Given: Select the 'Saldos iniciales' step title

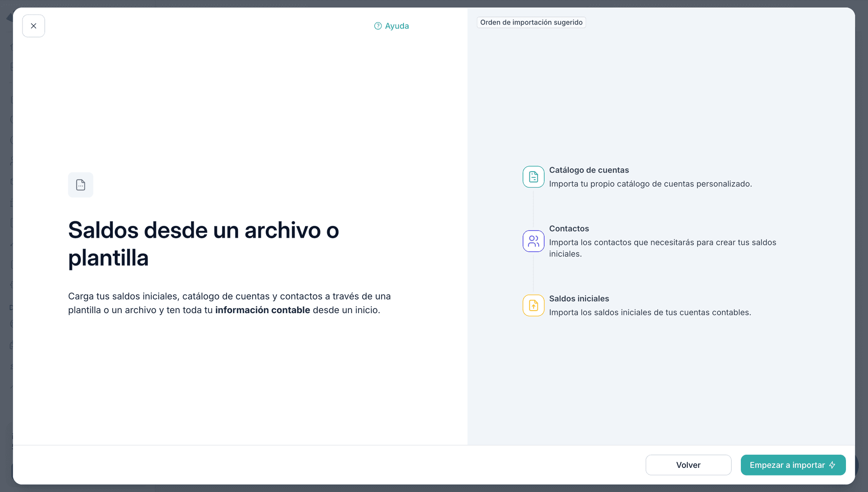Looking at the screenshot, I should (579, 298).
